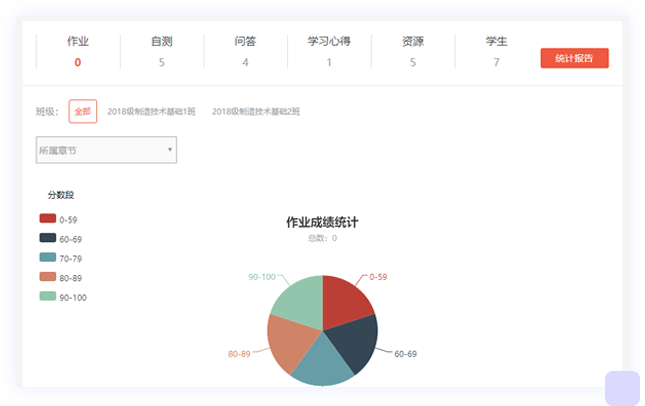
Task: Go to the 学习心得 tab
Action: [329, 50]
